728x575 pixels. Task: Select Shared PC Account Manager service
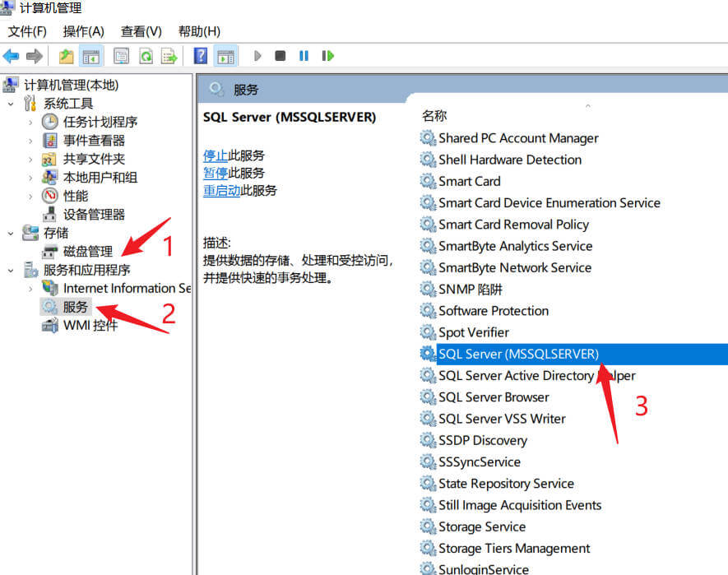pyautogui.click(x=518, y=138)
